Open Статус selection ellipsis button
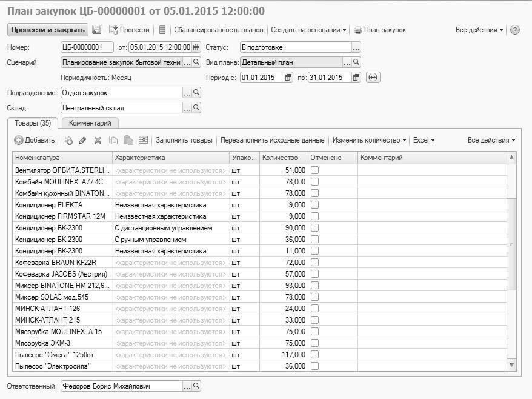Screen dimensions: 532x399 point(356,47)
